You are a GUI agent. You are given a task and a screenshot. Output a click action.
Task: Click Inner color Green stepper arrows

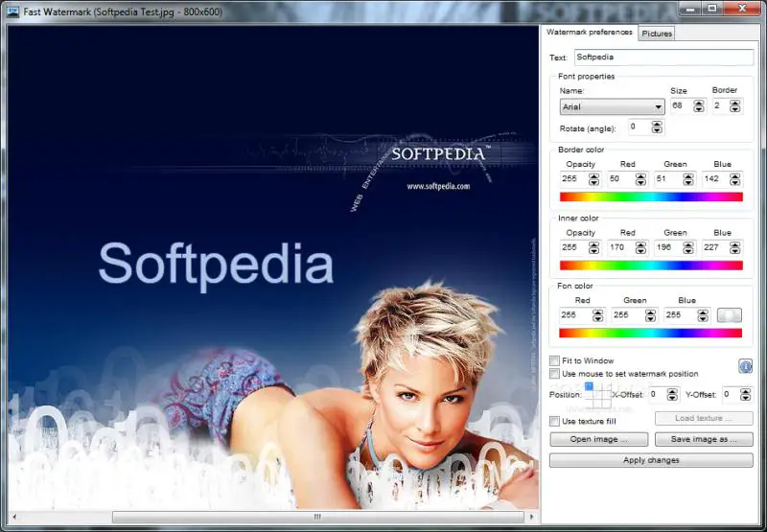point(688,248)
